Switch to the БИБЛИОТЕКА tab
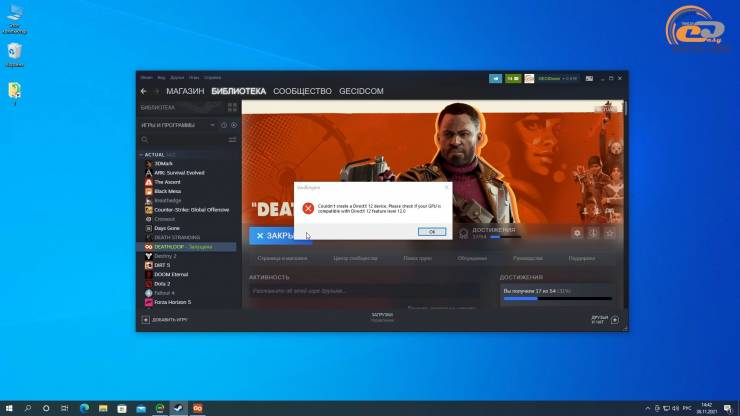The width and height of the screenshot is (740, 416). pyautogui.click(x=238, y=91)
